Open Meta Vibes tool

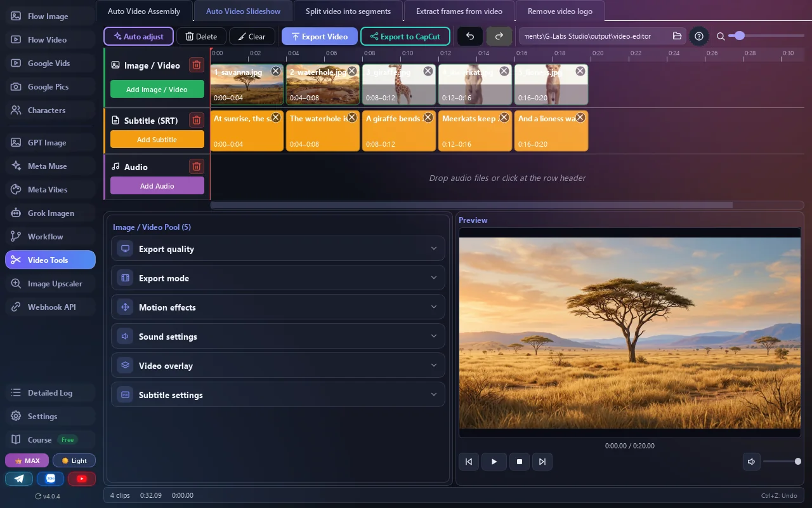tap(50, 189)
